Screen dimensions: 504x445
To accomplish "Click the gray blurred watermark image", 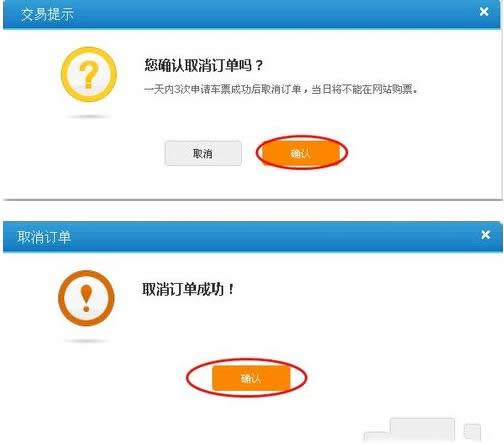I will coord(410,430).
